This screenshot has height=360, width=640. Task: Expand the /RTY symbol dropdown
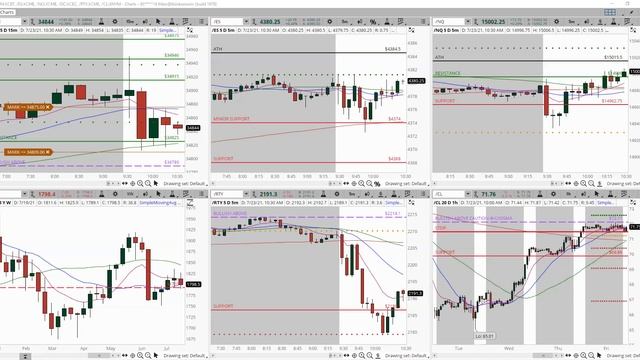246,194
